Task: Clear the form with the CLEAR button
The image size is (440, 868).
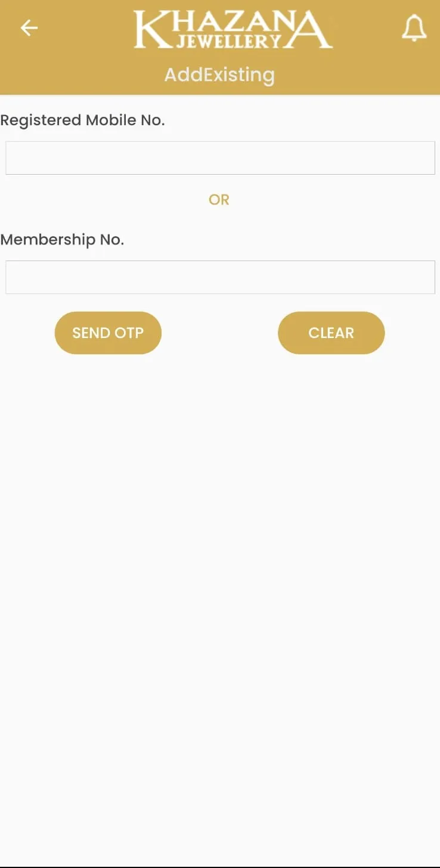Action: pos(331,333)
